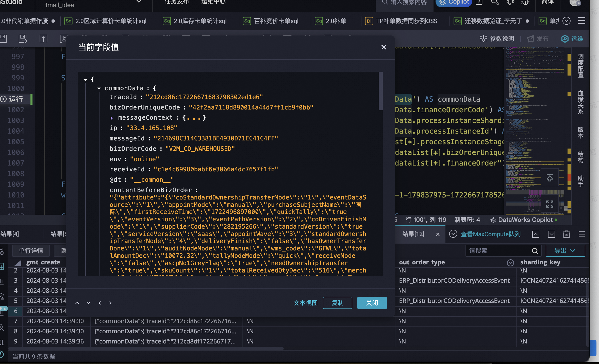Open 参数说明 parameter description

coord(497,39)
